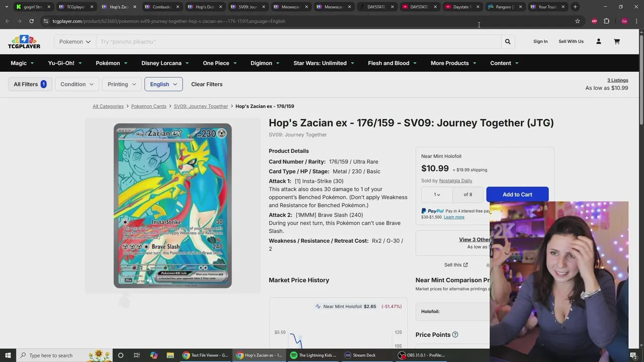The width and height of the screenshot is (644, 362).
Task: Click the browser address bar URL
Action: (169, 21)
